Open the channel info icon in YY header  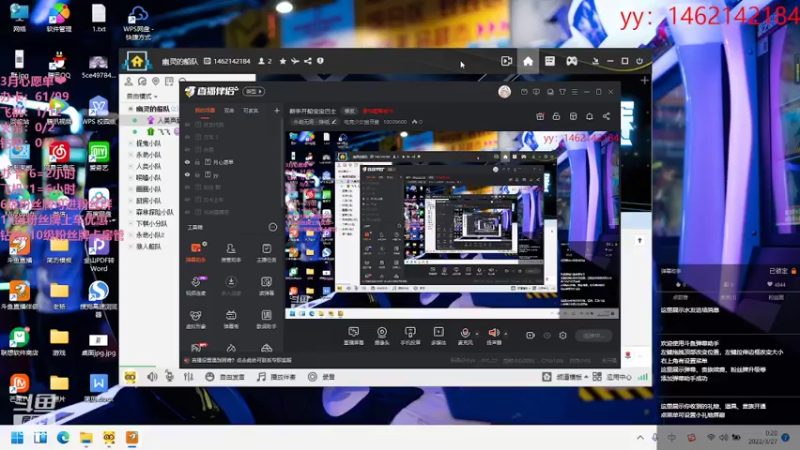point(320,61)
